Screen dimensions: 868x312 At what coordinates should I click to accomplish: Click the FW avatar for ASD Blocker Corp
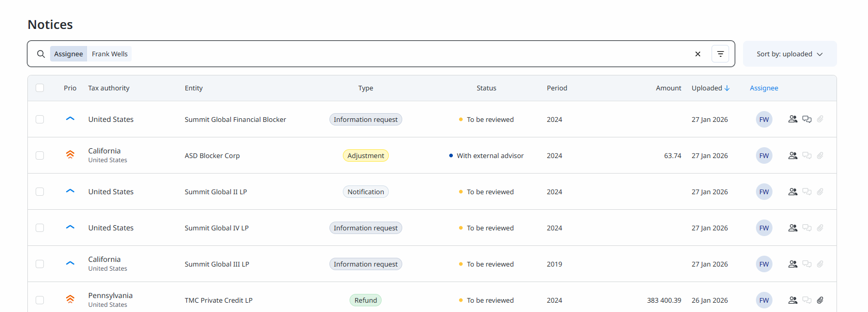click(764, 155)
